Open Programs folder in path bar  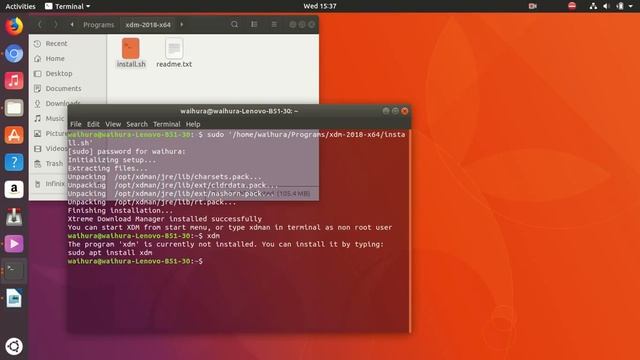click(99, 25)
